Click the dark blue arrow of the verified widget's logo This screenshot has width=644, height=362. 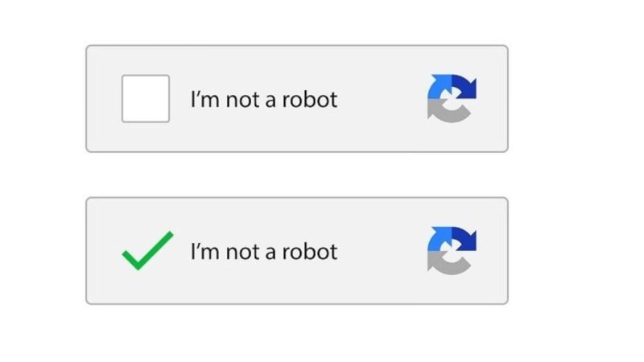click(464, 238)
